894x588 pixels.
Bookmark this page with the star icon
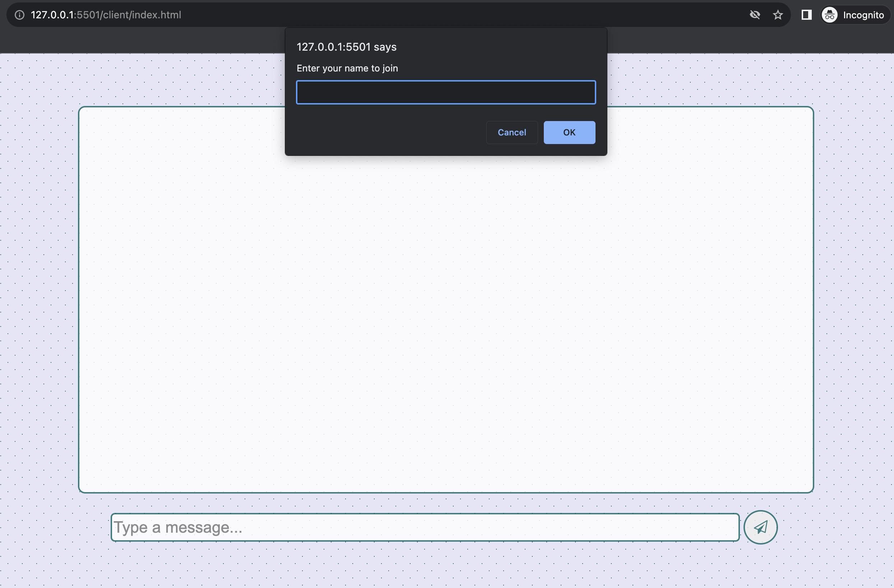point(778,15)
